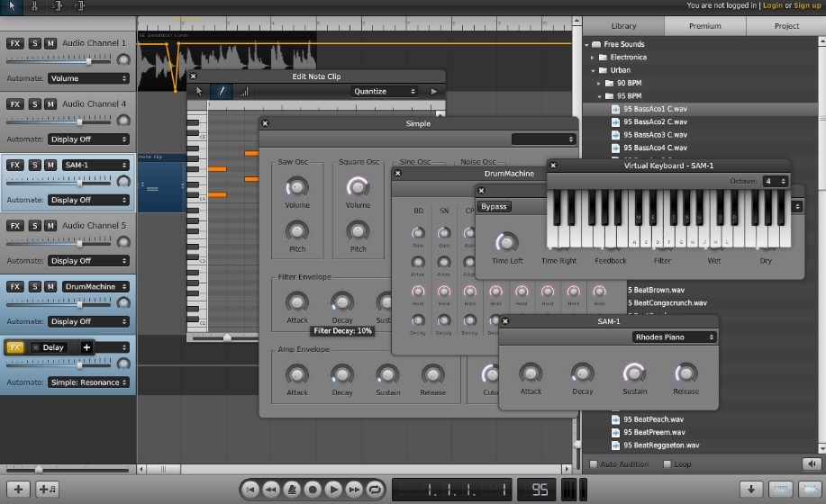The image size is (826, 504).
Task: Click the Sign up link
Action: [x=807, y=5]
